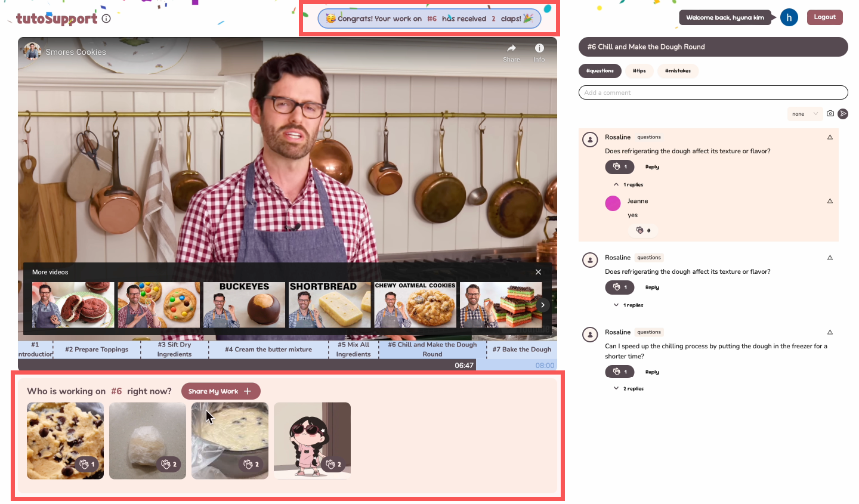
Task: Toggle the #questions filter tag
Action: tap(600, 71)
